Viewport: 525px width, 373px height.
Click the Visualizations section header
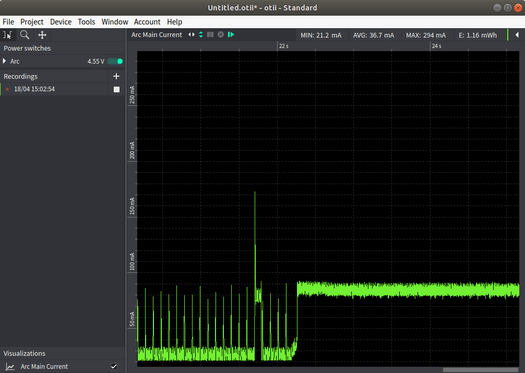(x=24, y=353)
